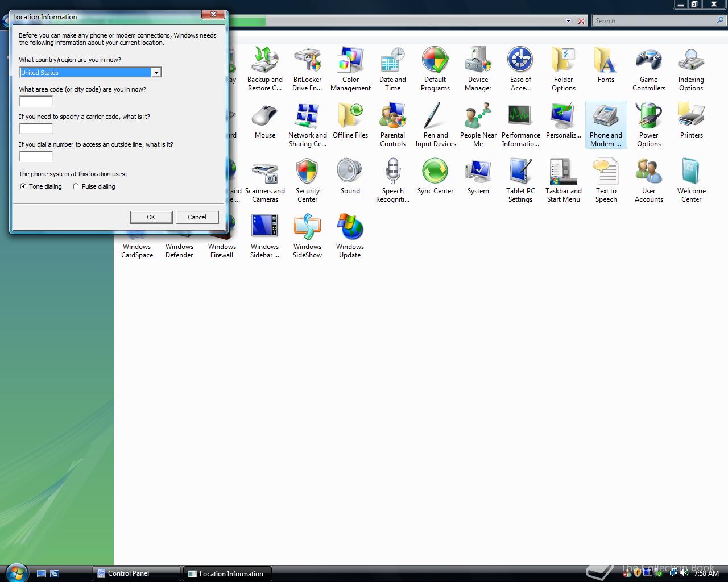This screenshot has width=728, height=582.
Task: Open Ease of Access Center
Action: tap(520, 69)
